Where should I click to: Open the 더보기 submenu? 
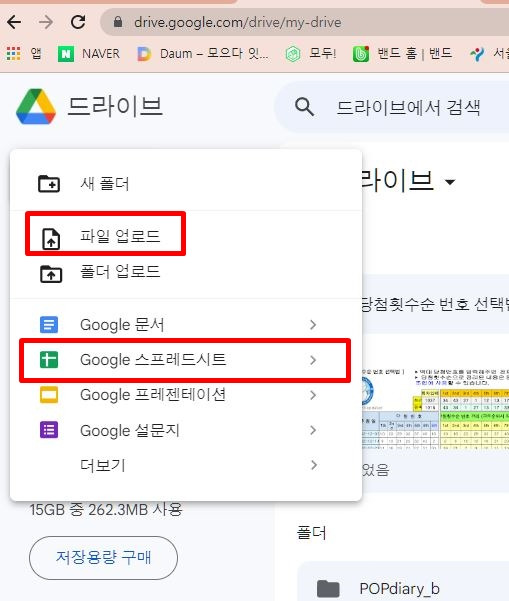(186, 465)
